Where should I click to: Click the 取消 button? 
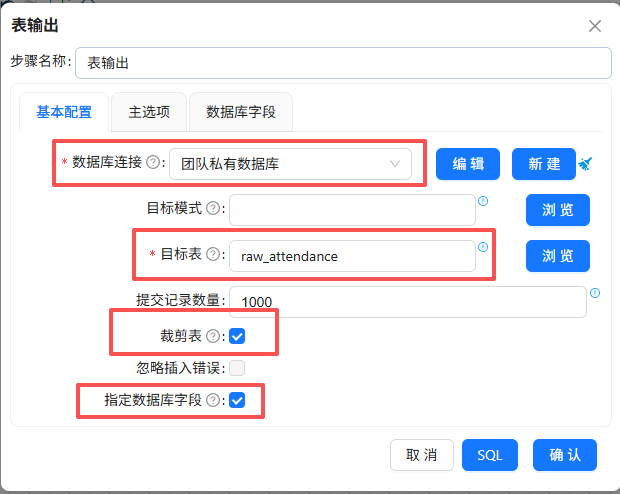(422, 455)
